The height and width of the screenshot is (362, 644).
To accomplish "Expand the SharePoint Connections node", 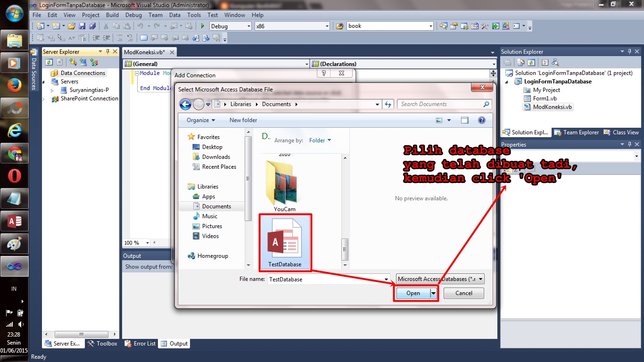I will 43,99.
